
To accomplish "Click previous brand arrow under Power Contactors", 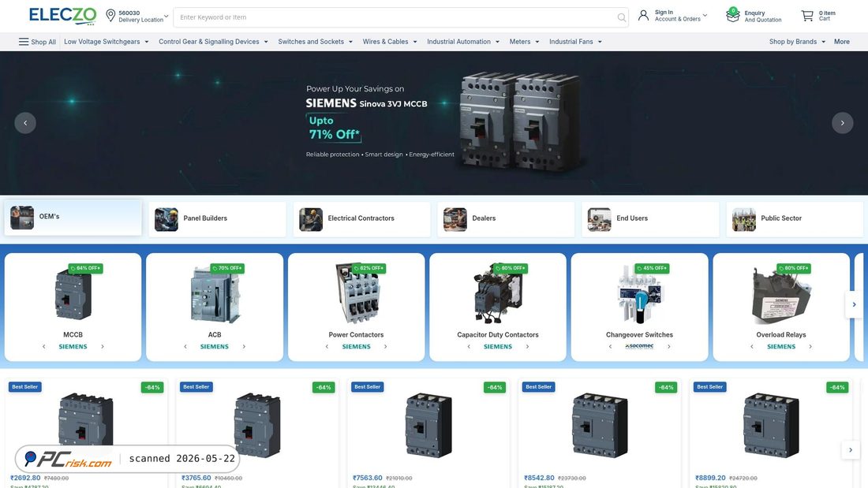I will point(327,346).
